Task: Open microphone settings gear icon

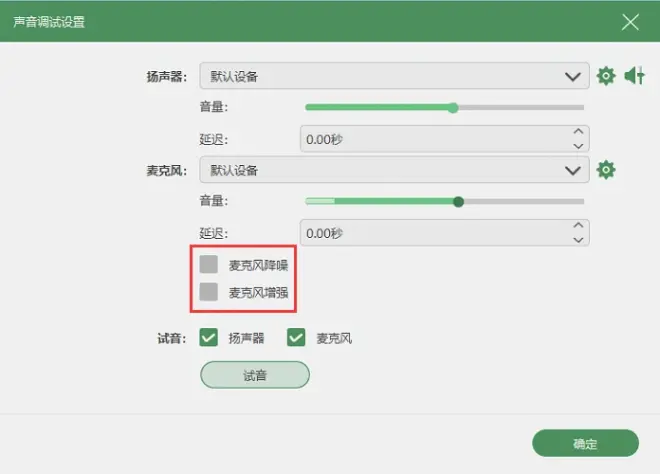Action: pos(606,170)
